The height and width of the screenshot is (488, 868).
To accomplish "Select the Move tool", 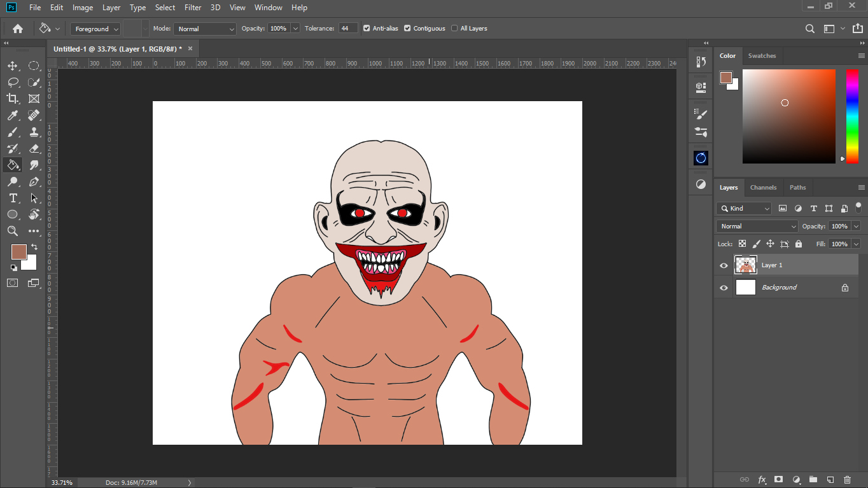I will (x=12, y=66).
